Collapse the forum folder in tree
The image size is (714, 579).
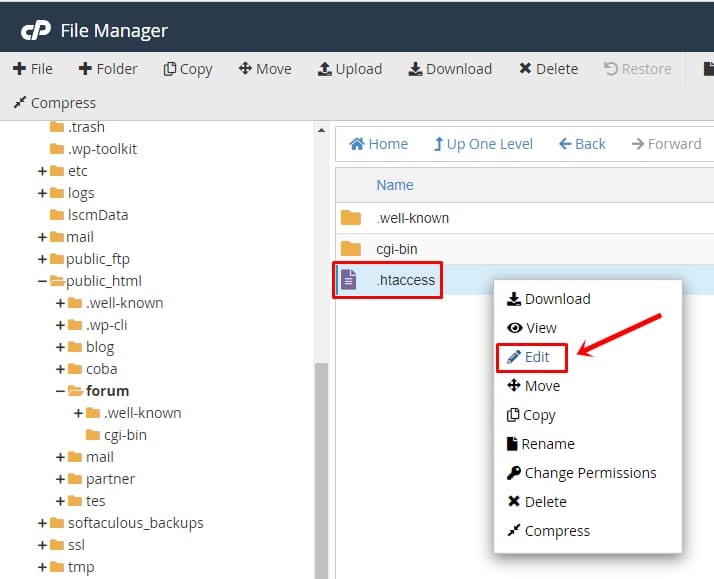pyautogui.click(x=61, y=391)
